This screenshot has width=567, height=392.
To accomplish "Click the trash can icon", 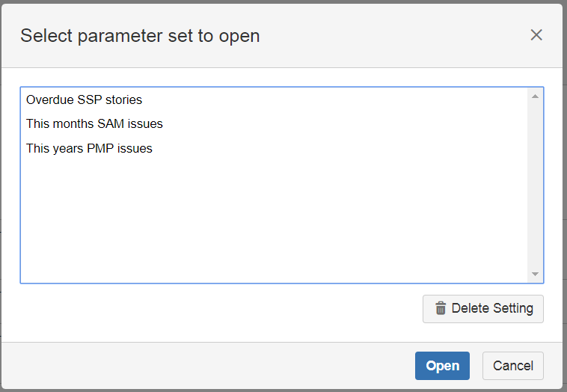I will coord(441,308).
